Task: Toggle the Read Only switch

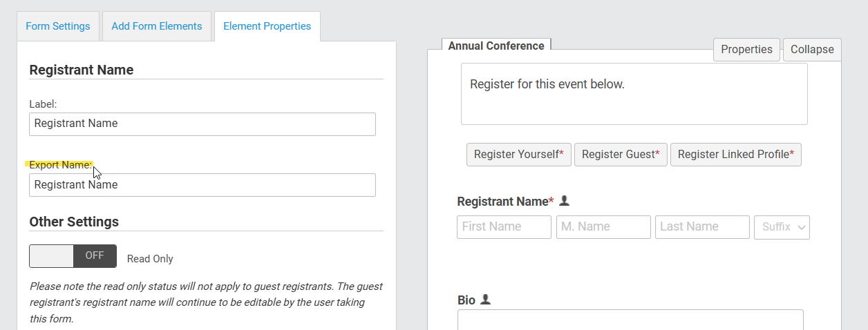Action: 73,256
